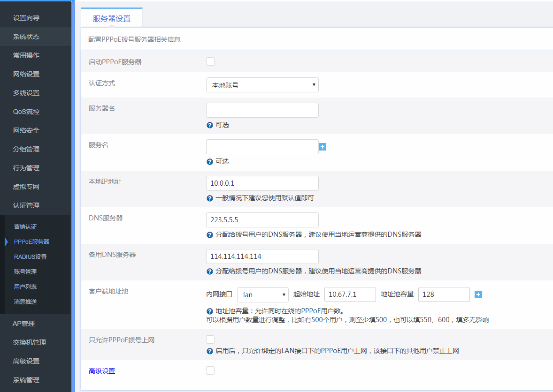Toggle 只允许PPPoE拨号上网 checkbox

click(x=210, y=339)
